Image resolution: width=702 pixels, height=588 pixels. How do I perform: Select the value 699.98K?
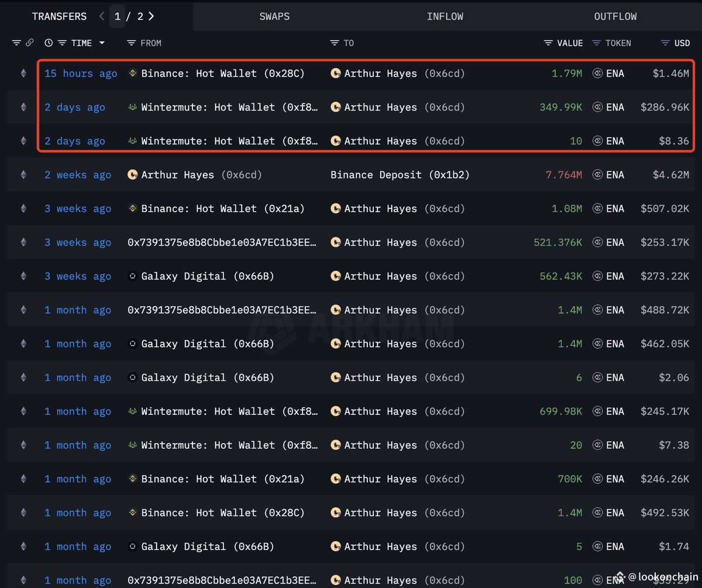560,411
